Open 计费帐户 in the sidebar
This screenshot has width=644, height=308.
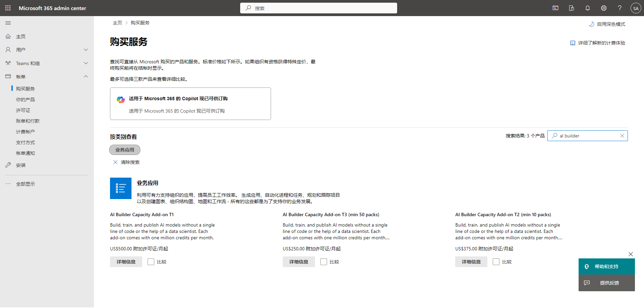(x=25, y=132)
